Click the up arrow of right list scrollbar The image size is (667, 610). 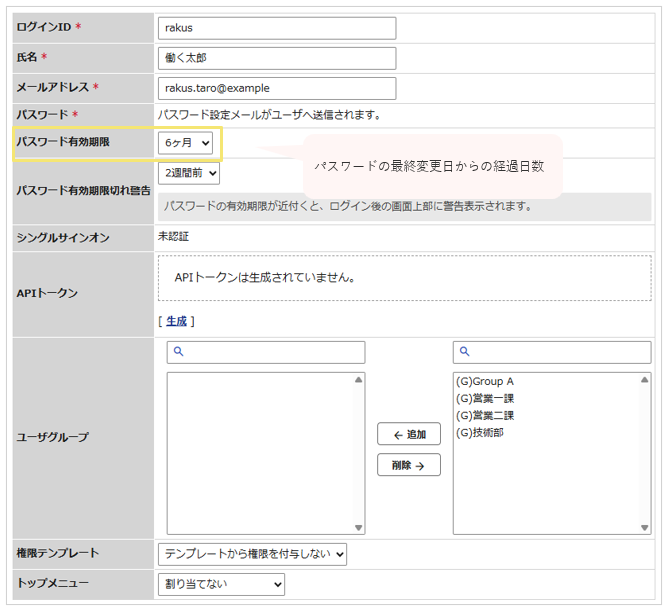(644, 379)
